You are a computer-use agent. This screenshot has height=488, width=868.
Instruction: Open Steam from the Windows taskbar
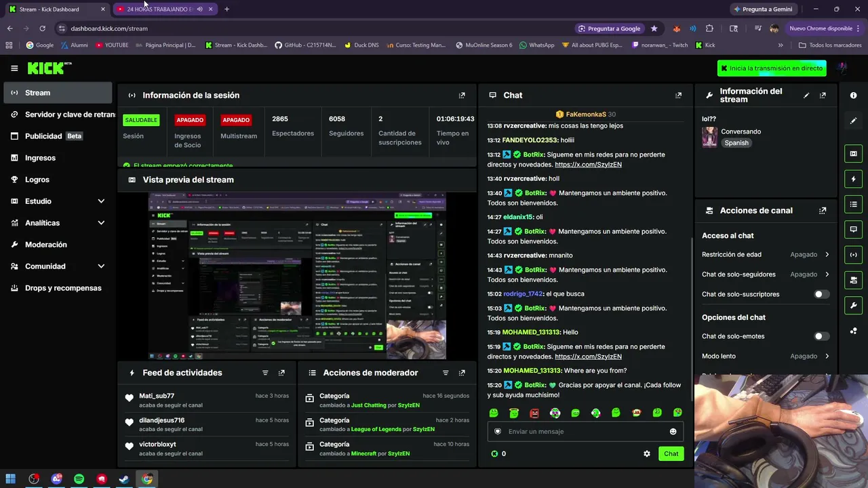124,479
